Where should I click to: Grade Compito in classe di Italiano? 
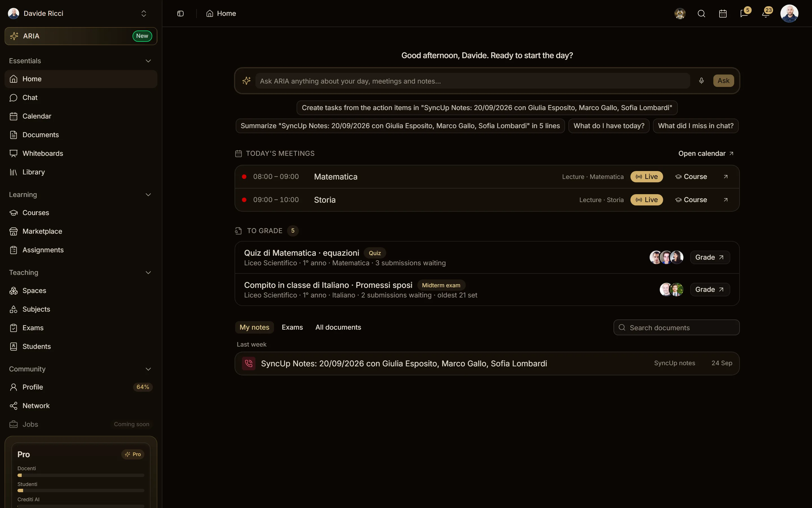(x=710, y=290)
